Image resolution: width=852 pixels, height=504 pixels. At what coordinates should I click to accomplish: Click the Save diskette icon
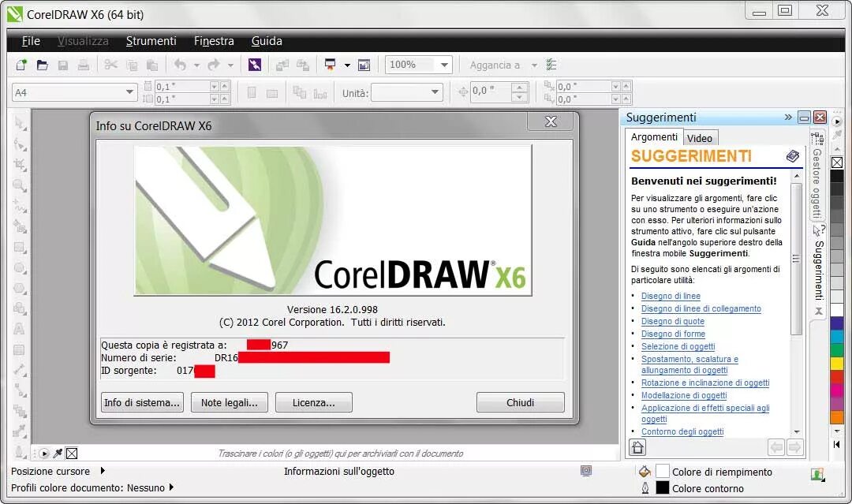coord(63,65)
